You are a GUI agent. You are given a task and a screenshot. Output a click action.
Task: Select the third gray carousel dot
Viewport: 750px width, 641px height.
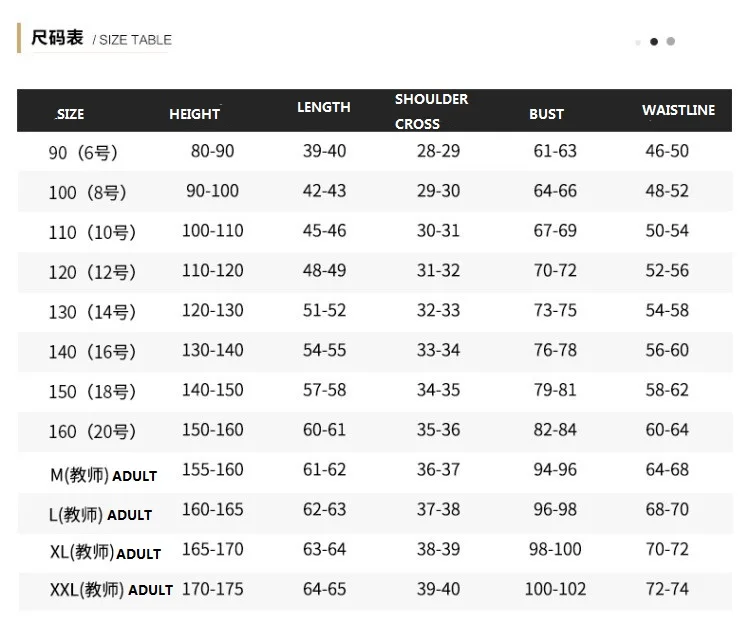671,41
